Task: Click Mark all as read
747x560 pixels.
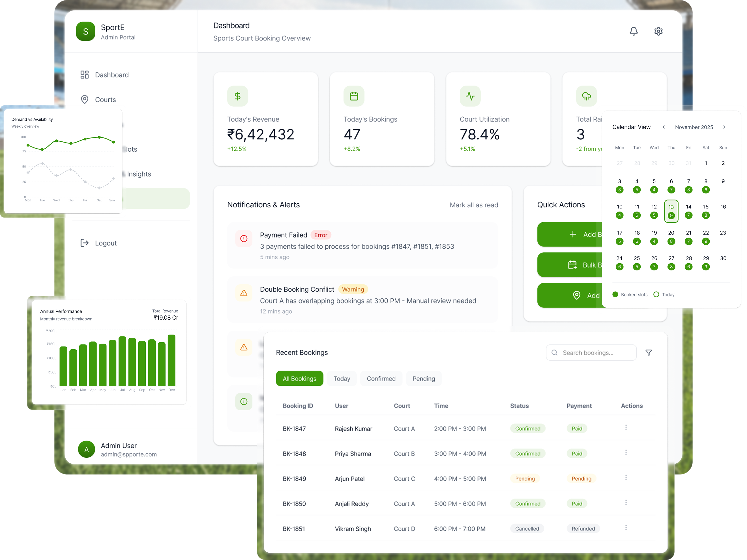Action: tap(474, 204)
